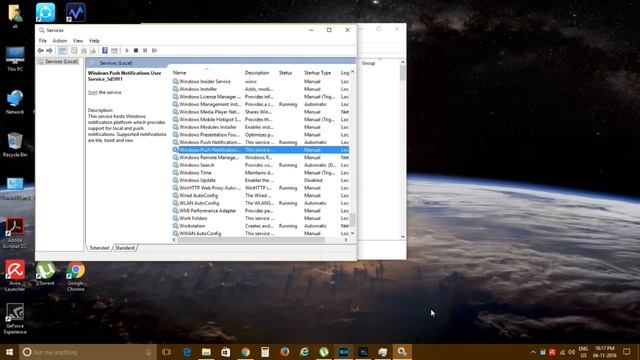
Task: Open Task View on the taskbar
Action: pyautogui.click(x=166, y=352)
